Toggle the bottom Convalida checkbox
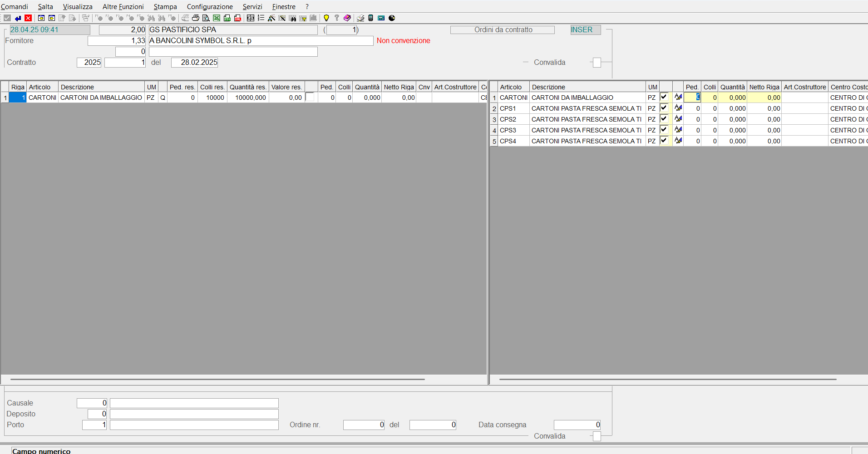Image resolution: width=868 pixels, height=454 pixels. [597, 436]
